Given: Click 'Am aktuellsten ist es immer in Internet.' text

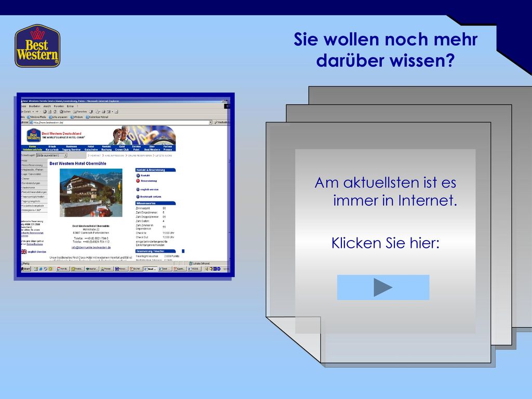Looking at the screenshot, I should pyautogui.click(x=386, y=191).
